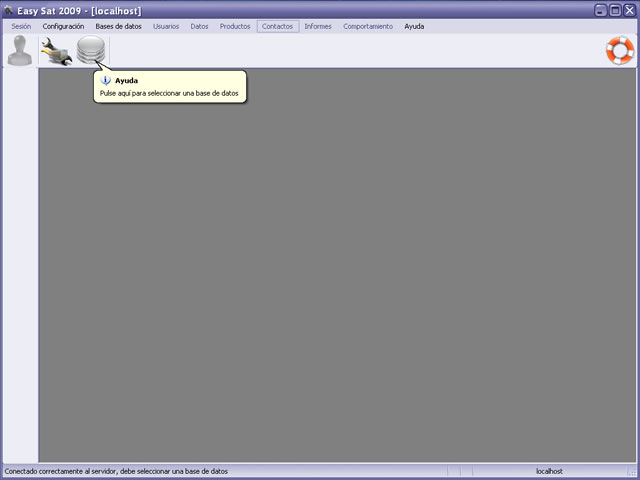Minimize the Easy Sat 2009 window
640x480 pixels.
point(600,10)
